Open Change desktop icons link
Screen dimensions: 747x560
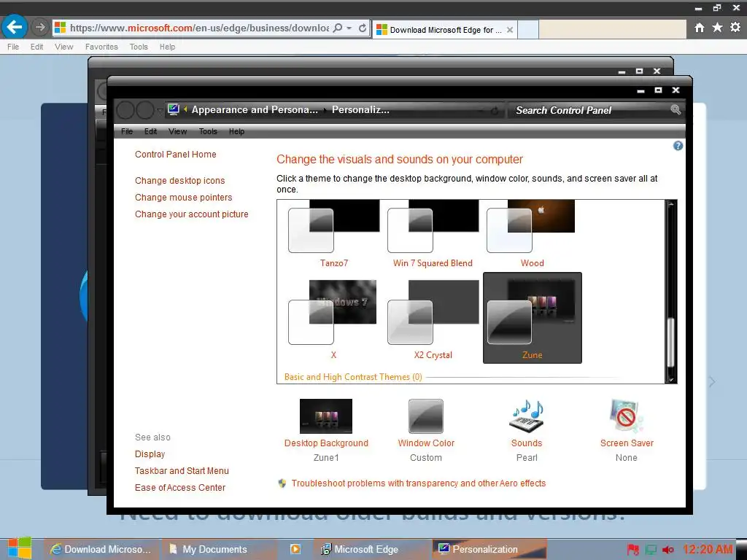point(179,181)
